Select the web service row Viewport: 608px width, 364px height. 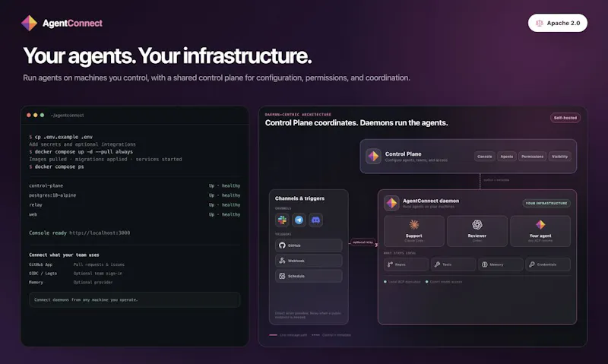135,214
